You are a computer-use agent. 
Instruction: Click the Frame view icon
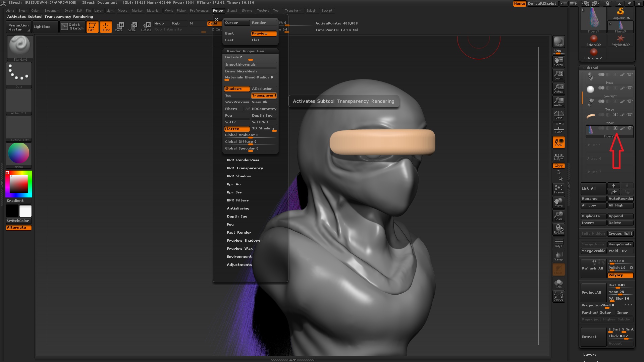coord(558,189)
